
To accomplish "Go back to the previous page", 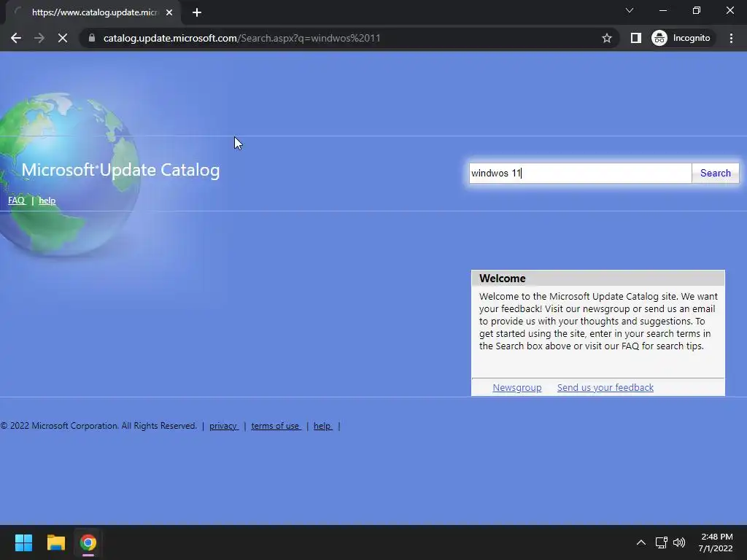I will (16, 38).
